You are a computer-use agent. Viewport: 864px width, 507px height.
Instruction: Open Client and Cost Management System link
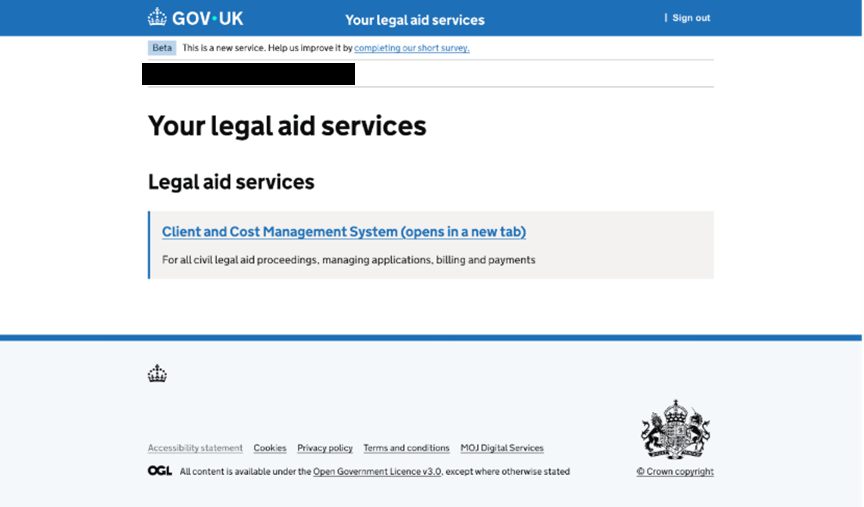pos(343,232)
